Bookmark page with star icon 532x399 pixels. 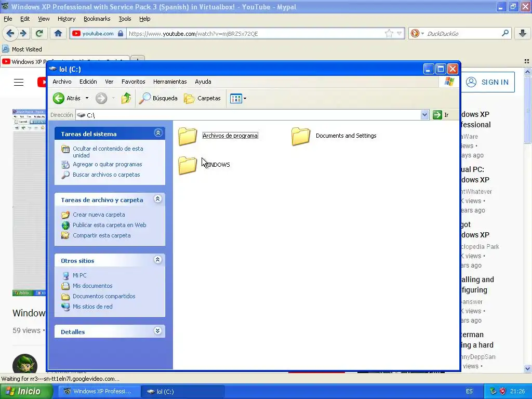pos(389,33)
